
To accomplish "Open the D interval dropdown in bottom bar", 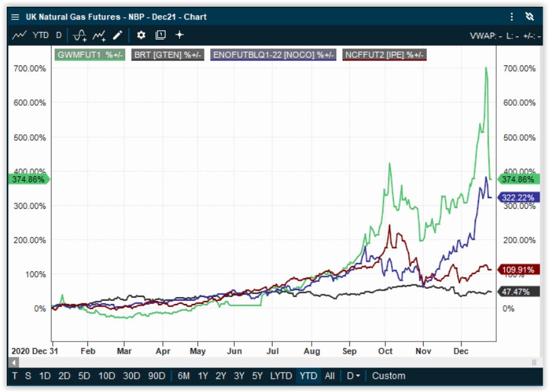I will click(353, 376).
